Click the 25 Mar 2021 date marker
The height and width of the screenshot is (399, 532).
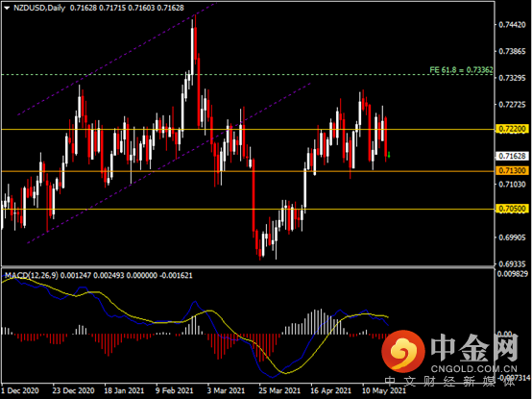point(279,390)
